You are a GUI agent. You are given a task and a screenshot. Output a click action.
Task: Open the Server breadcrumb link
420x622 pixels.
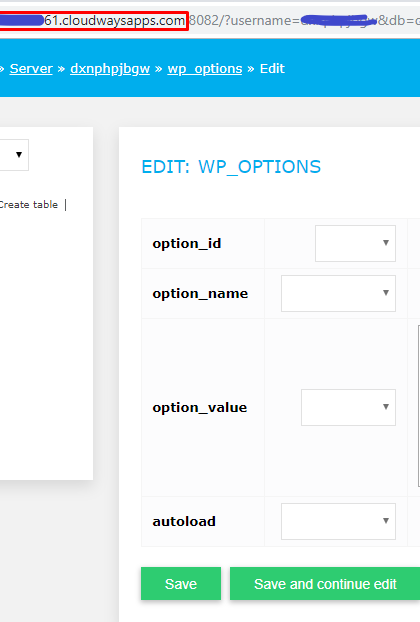[x=31, y=69]
